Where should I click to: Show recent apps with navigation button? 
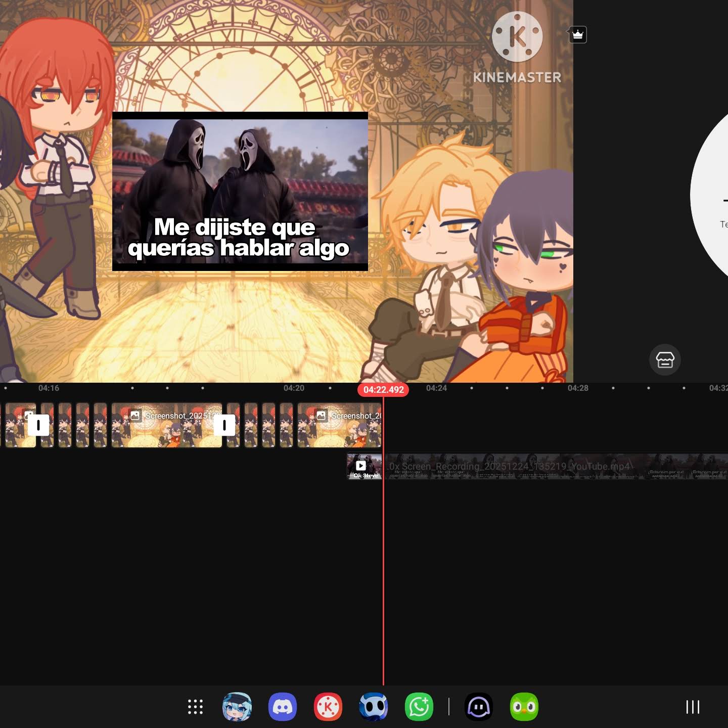692,707
